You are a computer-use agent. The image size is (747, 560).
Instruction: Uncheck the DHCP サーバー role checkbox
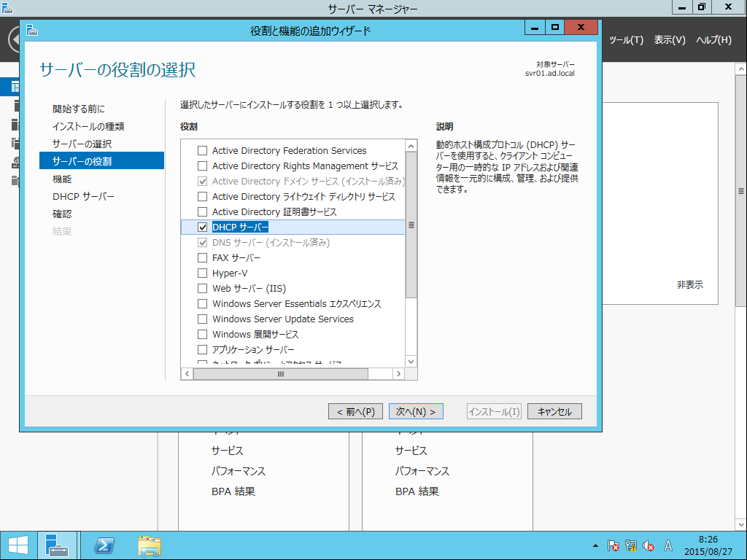[x=202, y=227]
